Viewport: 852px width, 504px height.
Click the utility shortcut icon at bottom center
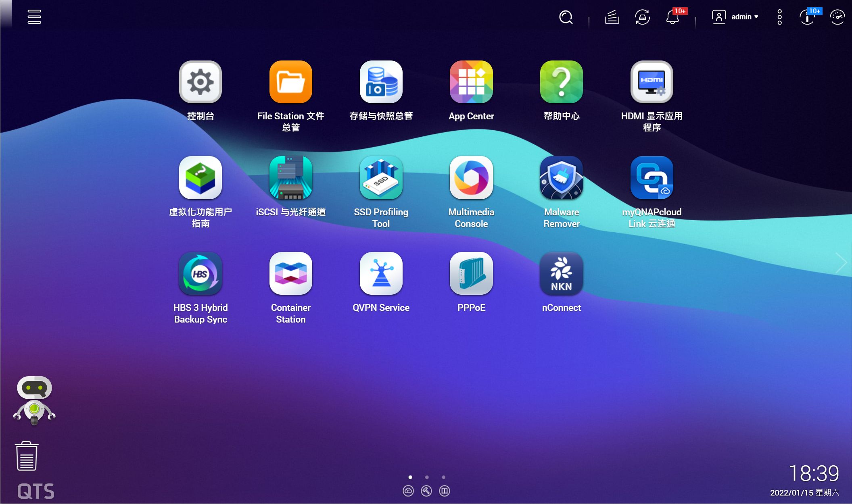point(426,491)
